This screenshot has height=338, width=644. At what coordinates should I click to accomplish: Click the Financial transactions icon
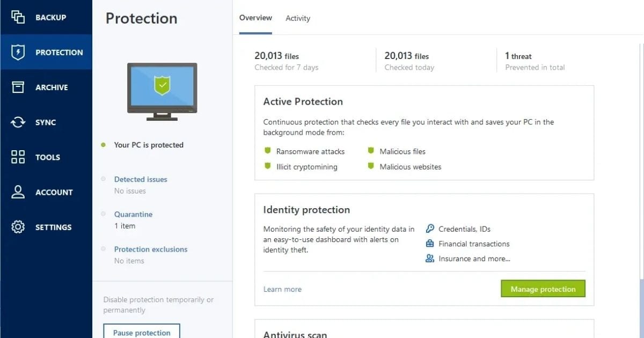coord(430,244)
